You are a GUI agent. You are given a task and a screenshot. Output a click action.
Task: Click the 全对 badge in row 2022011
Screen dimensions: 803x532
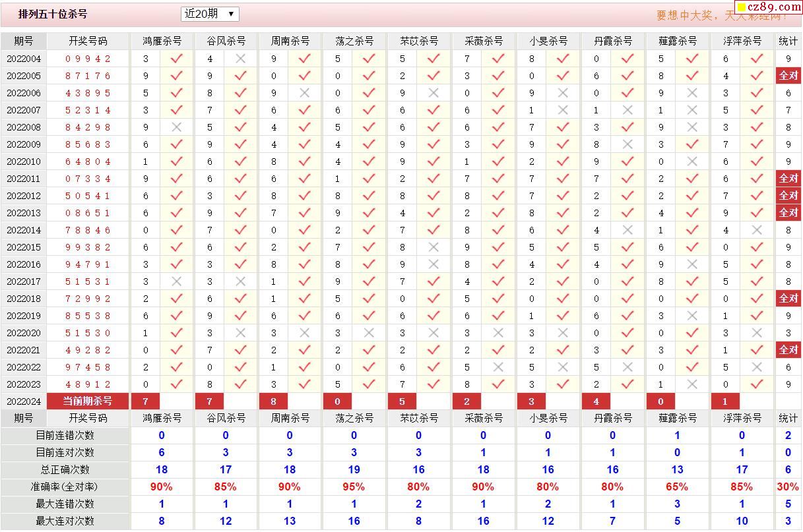pos(788,179)
